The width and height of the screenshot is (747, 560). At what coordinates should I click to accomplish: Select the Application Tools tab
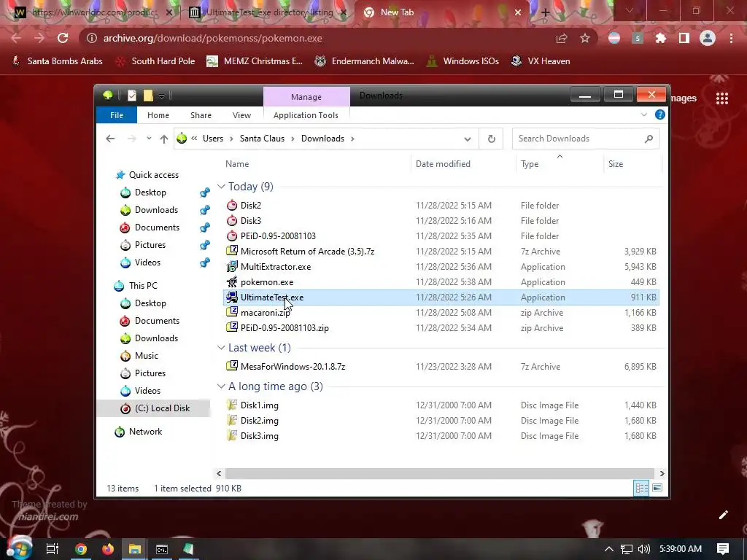tap(306, 115)
